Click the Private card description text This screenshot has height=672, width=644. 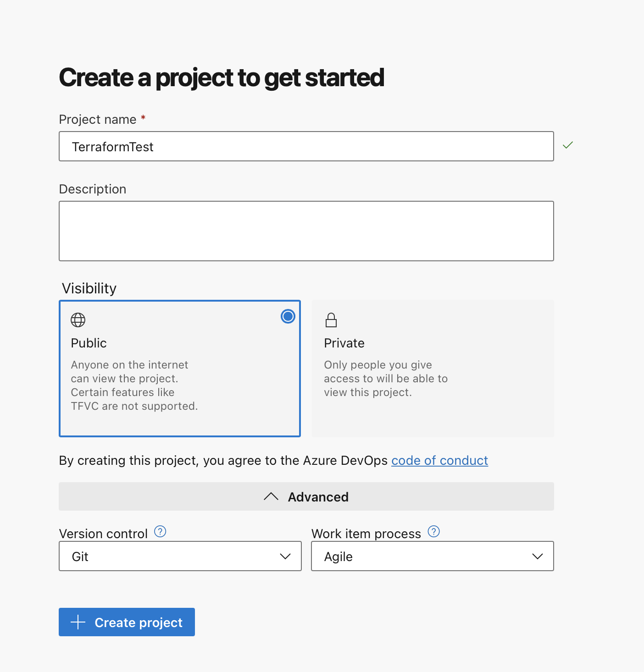[x=386, y=379]
